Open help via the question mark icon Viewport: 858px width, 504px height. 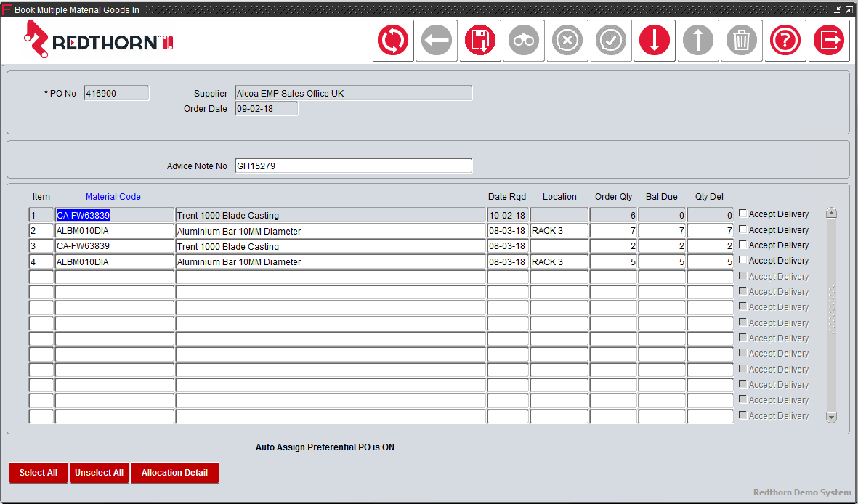pos(785,40)
